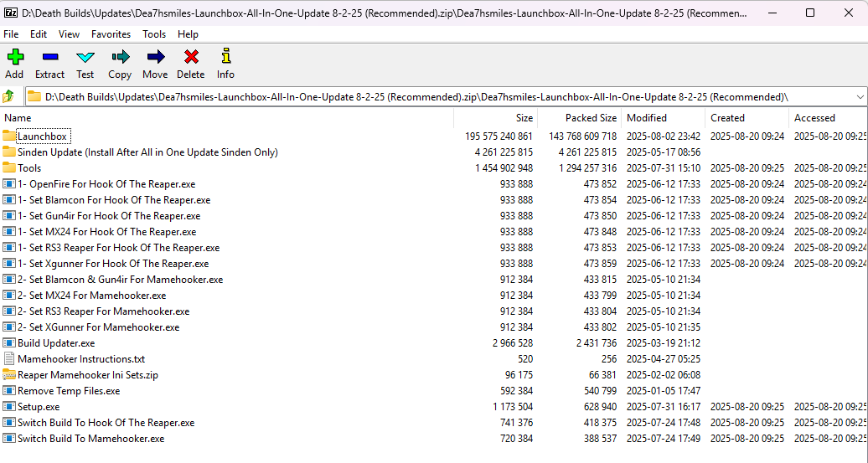This screenshot has width=868, height=463.
Task: Open the Info properties icon
Action: click(x=225, y=57)
